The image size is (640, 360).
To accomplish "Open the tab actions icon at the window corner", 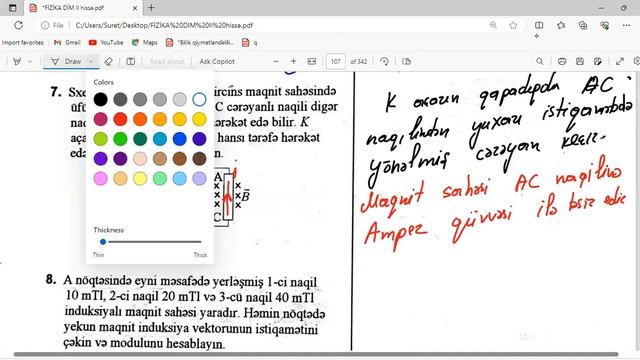I will (x=13, y=8).
